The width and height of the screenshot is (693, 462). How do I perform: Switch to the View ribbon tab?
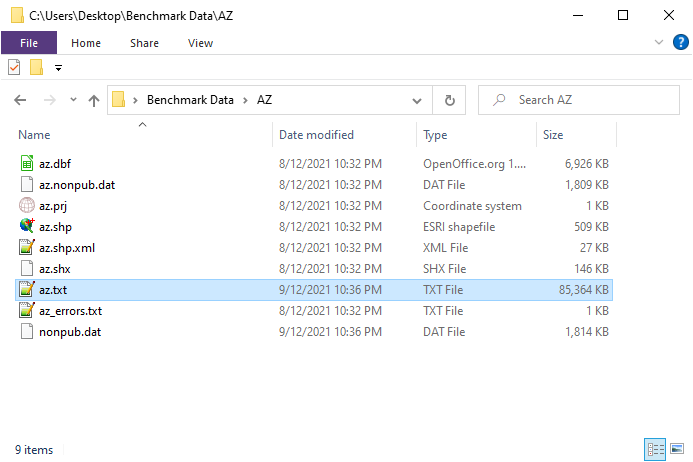pos(200,43)
